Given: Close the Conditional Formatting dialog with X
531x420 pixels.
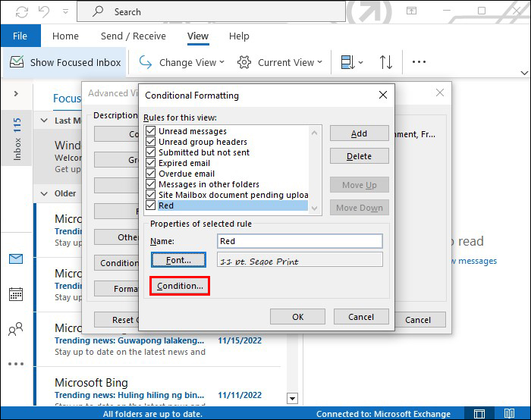Looking at the screenshot, I should click(x=383, y=95).
